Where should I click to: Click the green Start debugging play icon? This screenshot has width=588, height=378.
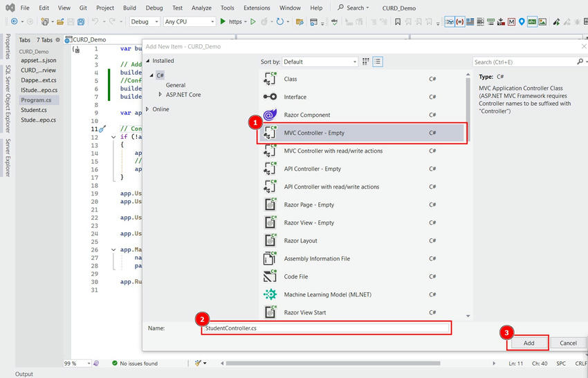point(223,21)
